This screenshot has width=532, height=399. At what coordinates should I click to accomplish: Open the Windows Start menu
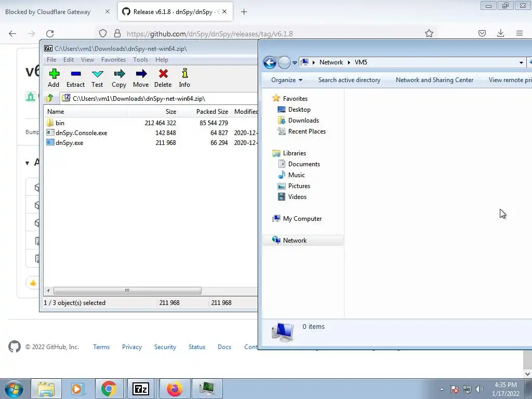point(14,389)
